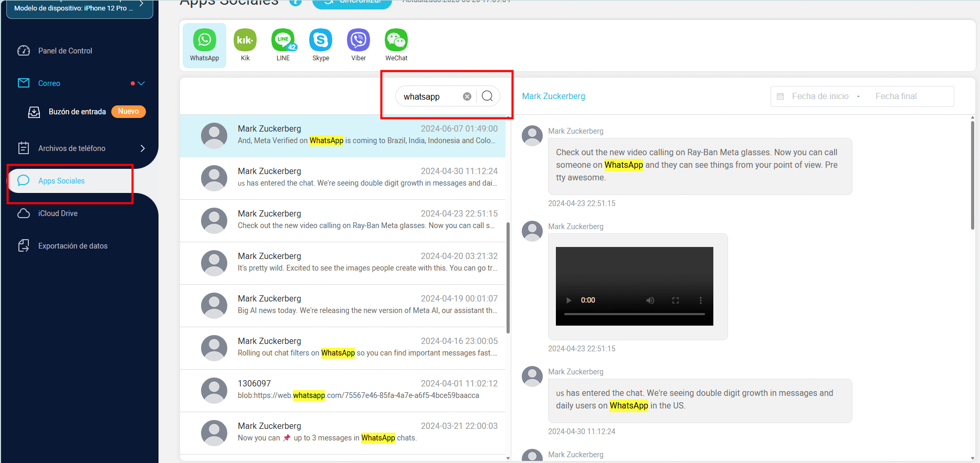Open the message dated 2024-04-30 11:12:24
Screen dimensions: 980x463
coord(342,178)
